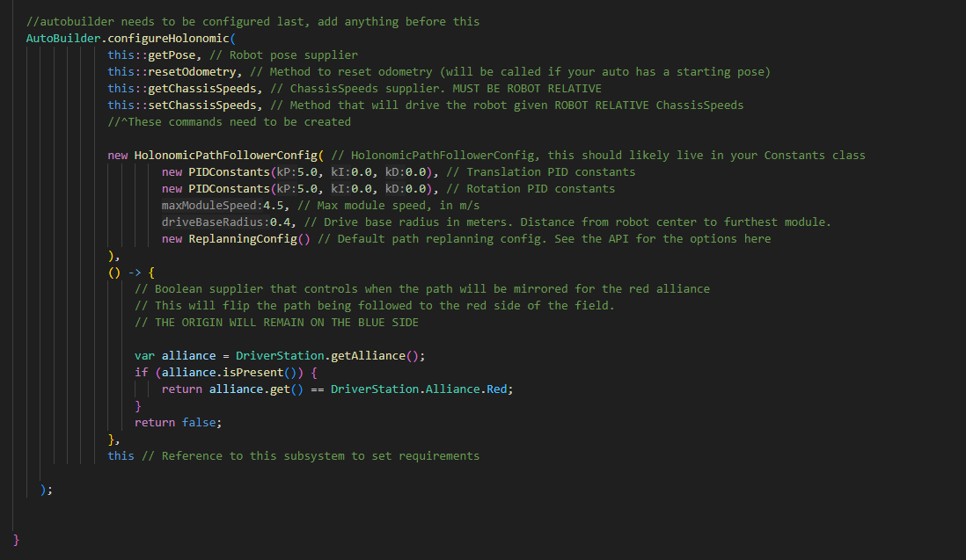Click the HolonomicPathFollowerConfig constructor name
The width and height of the screenshot is (966, 560).
225,155
